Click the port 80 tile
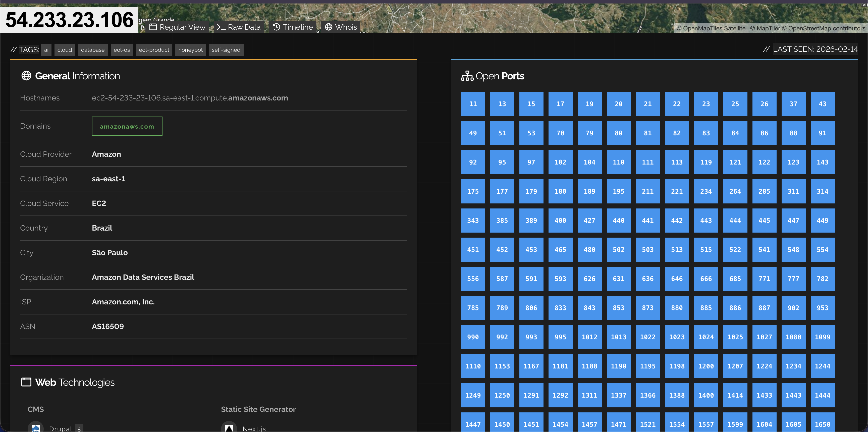This screenshot has height=432, width=868. coord(618,133)
